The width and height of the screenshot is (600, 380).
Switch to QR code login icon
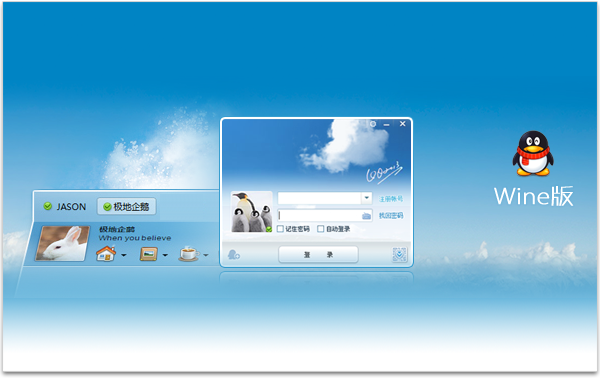point(399,254)
